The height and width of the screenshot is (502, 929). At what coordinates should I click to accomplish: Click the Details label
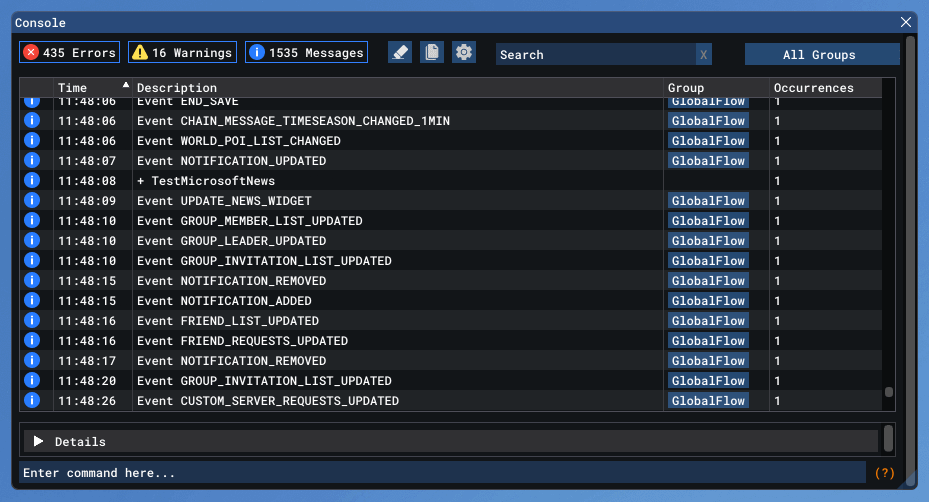(80, 442)
